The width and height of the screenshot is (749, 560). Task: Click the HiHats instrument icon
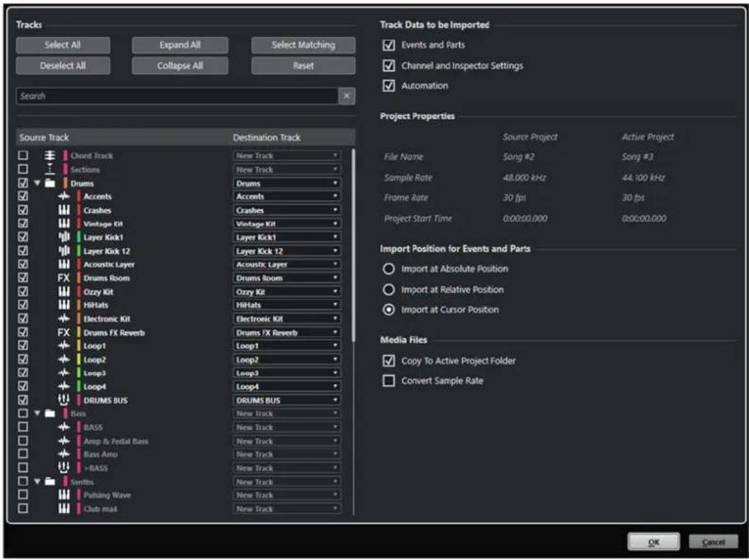click(64, 305)
